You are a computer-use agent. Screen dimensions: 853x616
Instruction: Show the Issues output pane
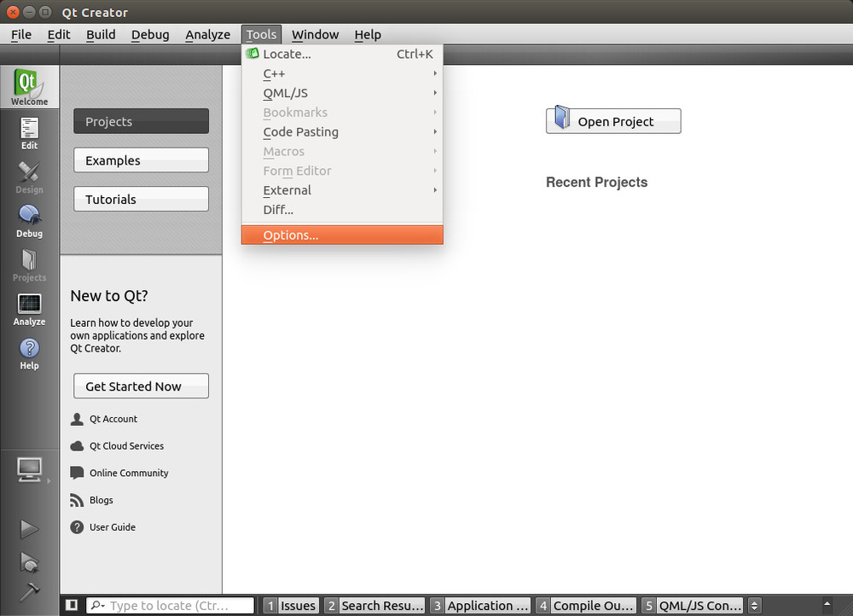pos(290,605)
